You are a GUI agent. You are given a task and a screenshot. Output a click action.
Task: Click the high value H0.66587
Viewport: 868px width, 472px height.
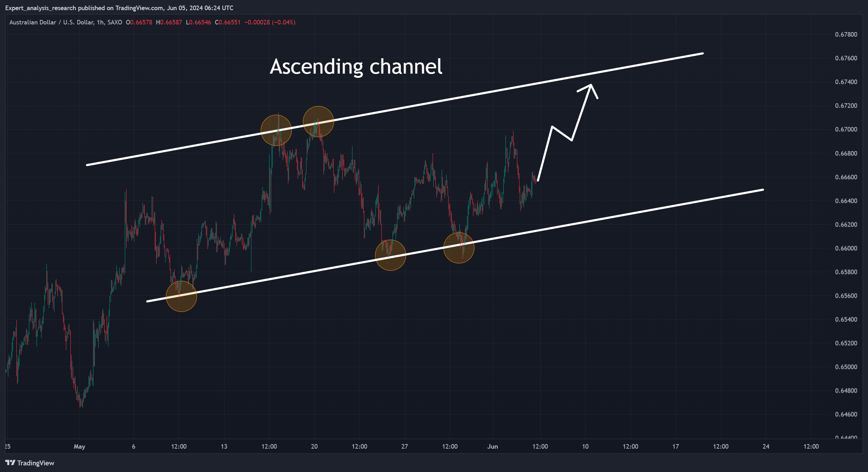pyautogui.click(x=169, y=22)
